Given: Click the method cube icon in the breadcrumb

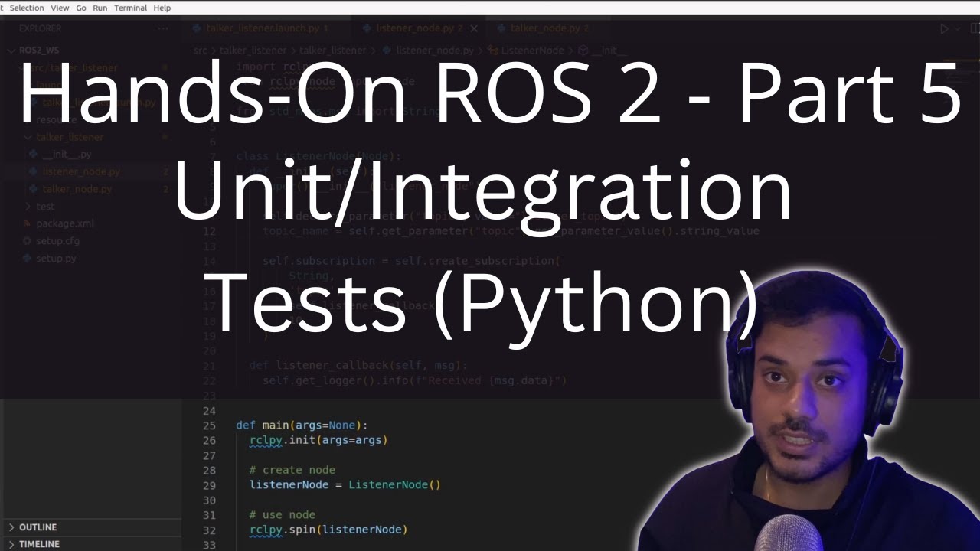Looking at the screenshot, I should 583,51.
